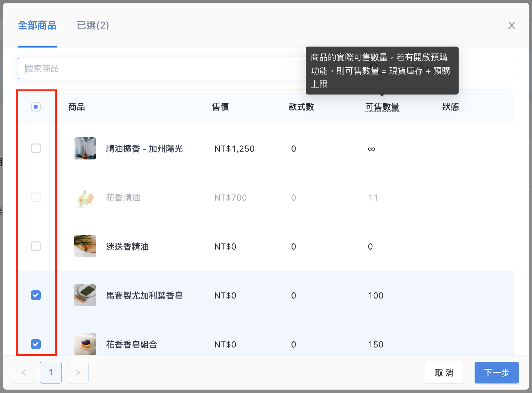Click the 花香精油 flower thumbnail
This screenshot has height=393, width=532.
coord(85,198)
